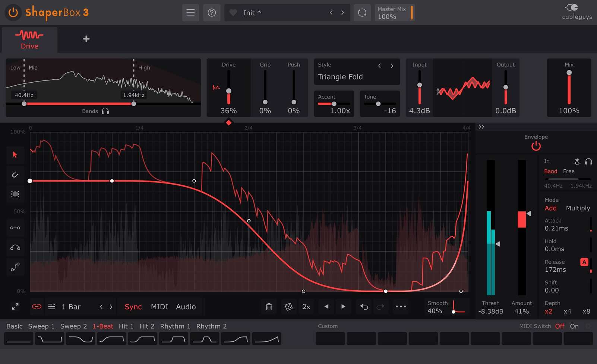Select the Sync timing mode
This screenshot has width=597, height=364.
[133, 307]
